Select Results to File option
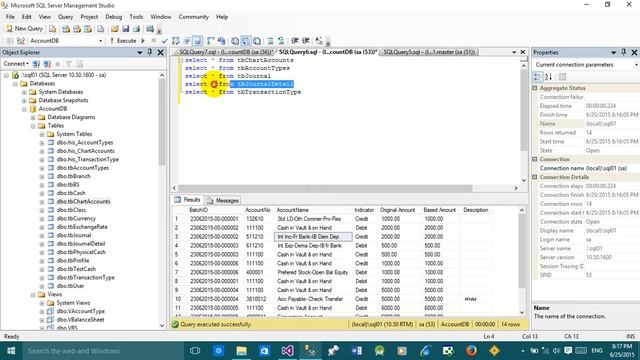 (257, 41)
